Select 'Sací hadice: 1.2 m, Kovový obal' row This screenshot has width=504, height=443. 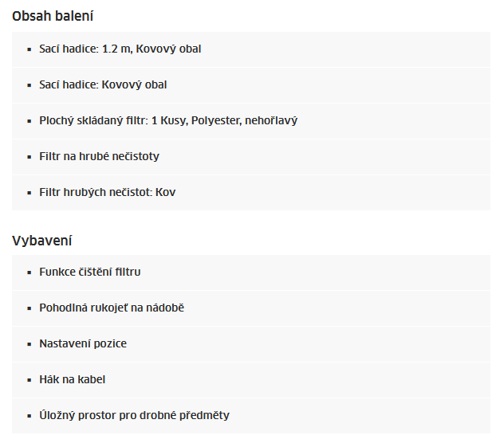tap(251, 49)
